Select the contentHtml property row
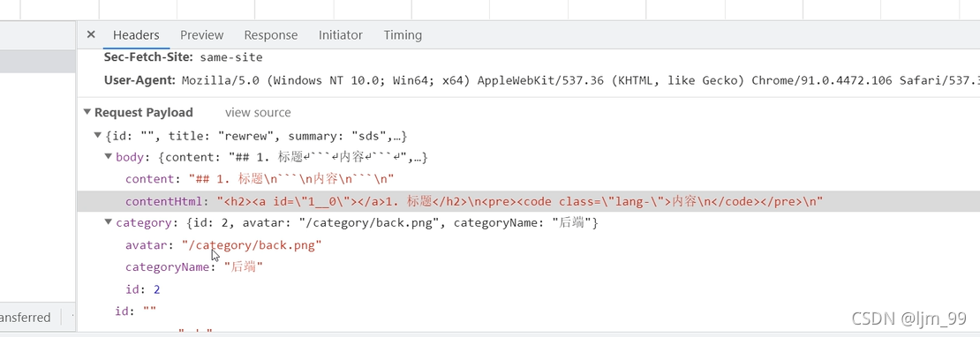The image size is (980, 337). coord(528,201)
